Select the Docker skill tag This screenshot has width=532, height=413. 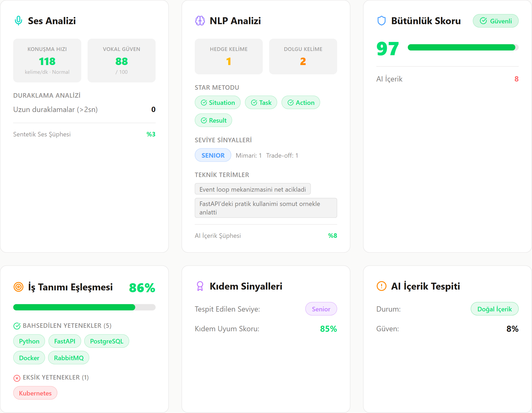(29, 358)
